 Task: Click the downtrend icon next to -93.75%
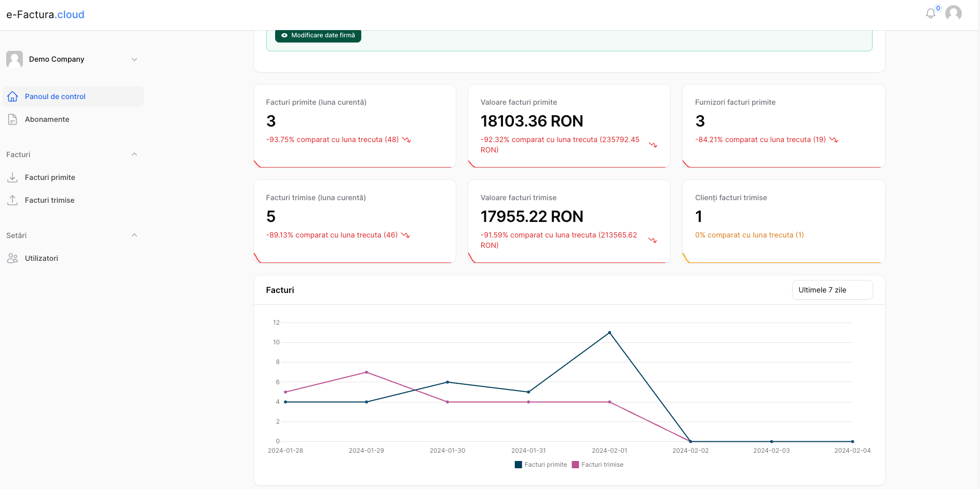406,139
